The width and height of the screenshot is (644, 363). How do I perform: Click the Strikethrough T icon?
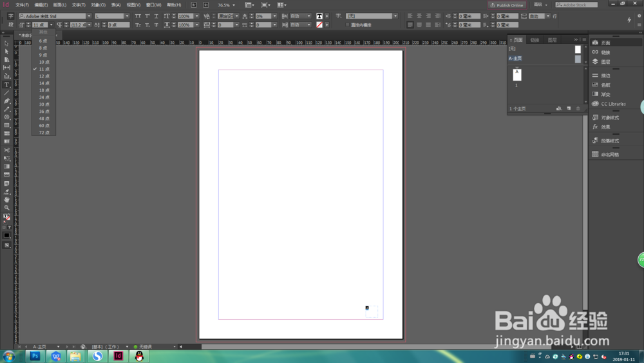tap(156, 25)
